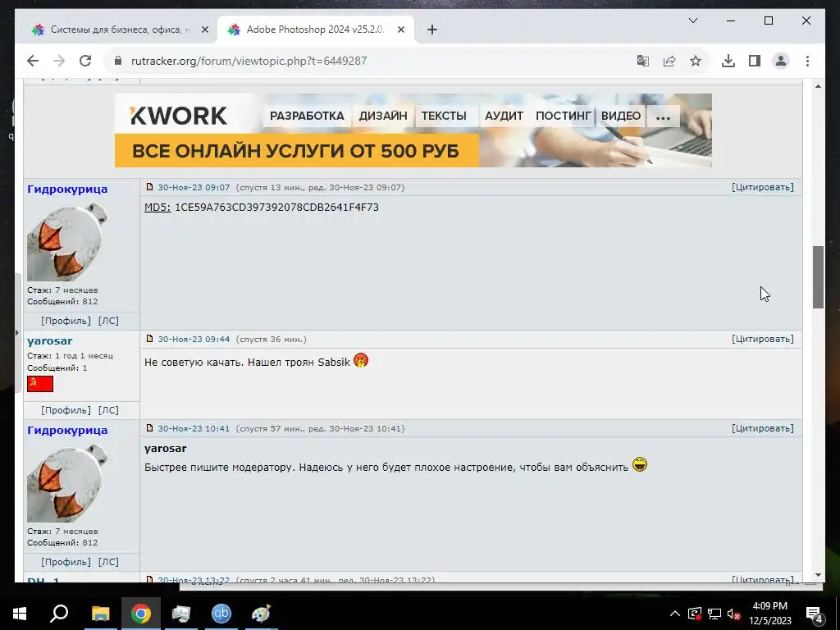Open Windows taskbar search

click(59, 614)
